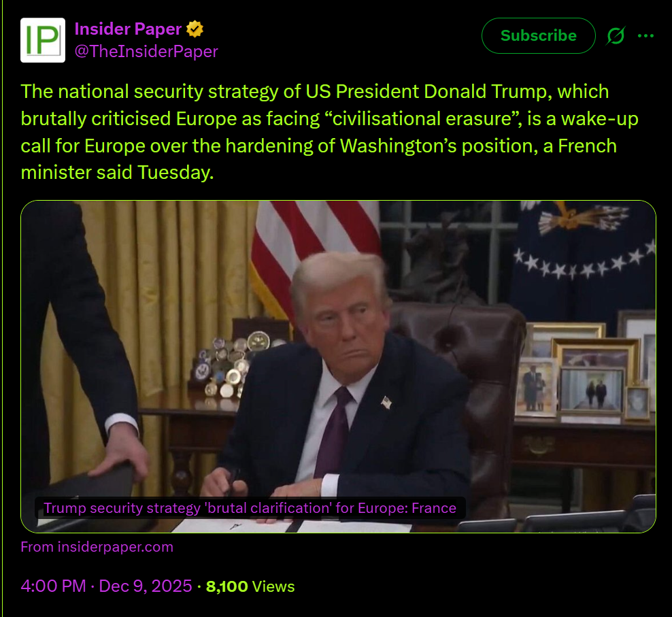672x617 pixels.
Task: Open the Oval Office article preview image
Action: click(x=338, y=367)
